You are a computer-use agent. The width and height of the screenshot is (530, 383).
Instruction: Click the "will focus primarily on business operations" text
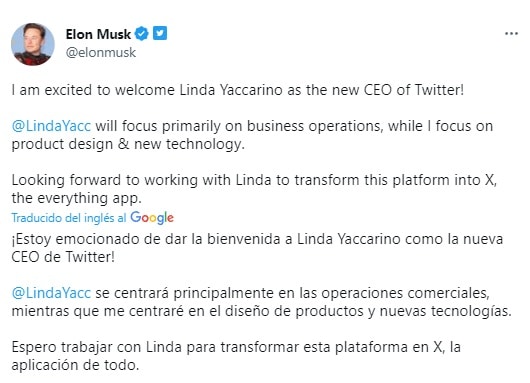click(x=239, y=126)
